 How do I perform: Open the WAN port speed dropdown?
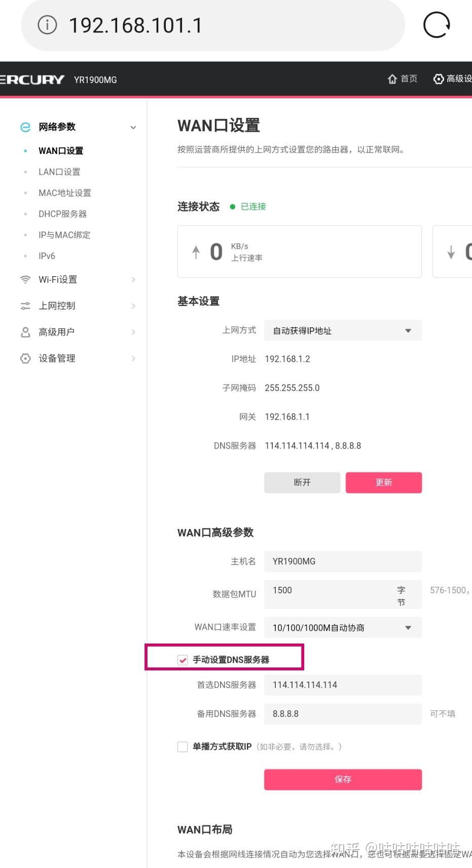[343, 628]
